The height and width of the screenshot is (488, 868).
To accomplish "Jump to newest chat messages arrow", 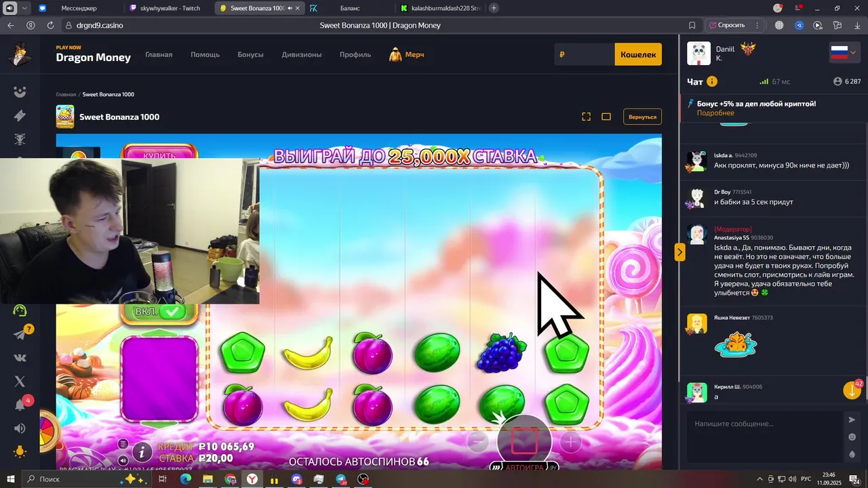I will (852, 390).
